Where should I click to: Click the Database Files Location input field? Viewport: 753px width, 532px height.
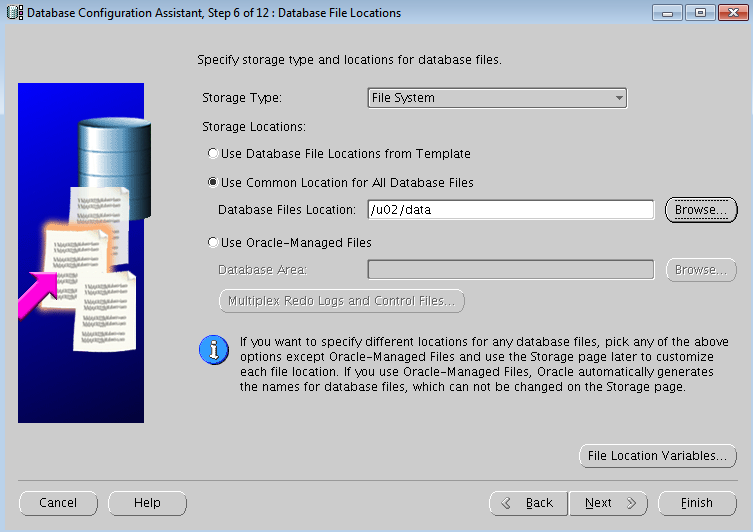click(x=510, y=210)
